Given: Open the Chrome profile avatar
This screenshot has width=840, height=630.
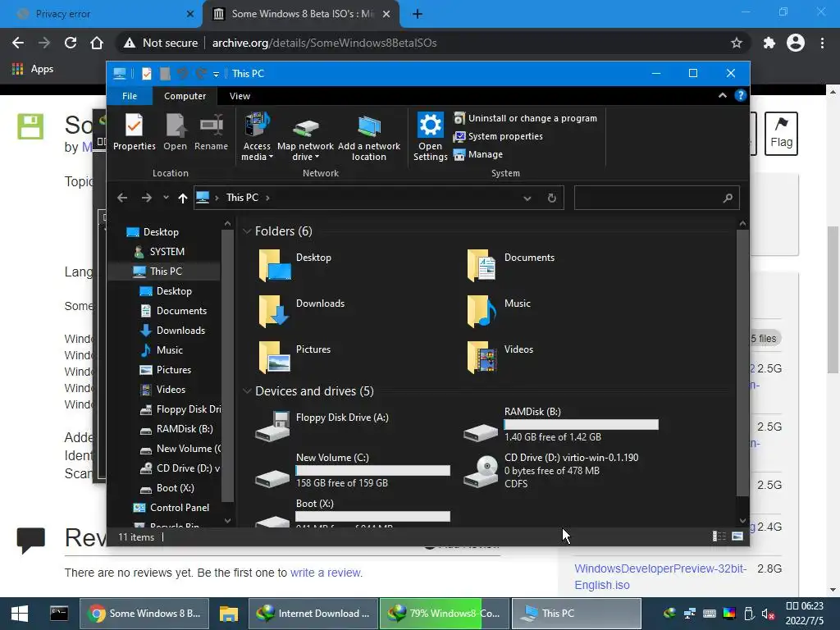Looking at the screenshot, I should (796, 43).
